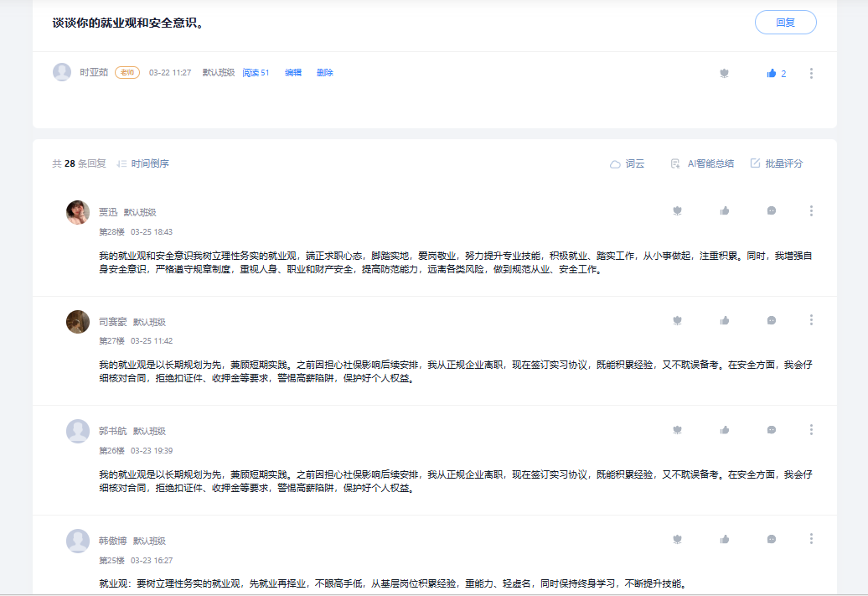Screen dimensions: 868x596
Task: Click the 共 28 条回复 count
Action: tap(79, 163)
